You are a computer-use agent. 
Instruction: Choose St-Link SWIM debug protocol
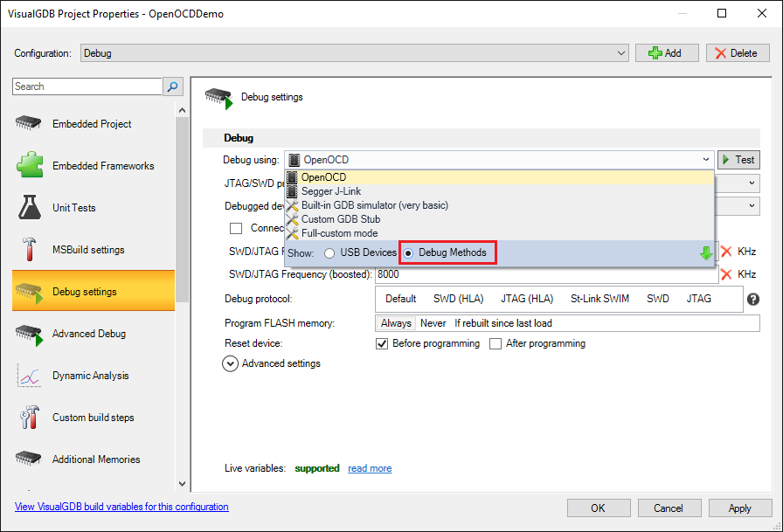599,299
